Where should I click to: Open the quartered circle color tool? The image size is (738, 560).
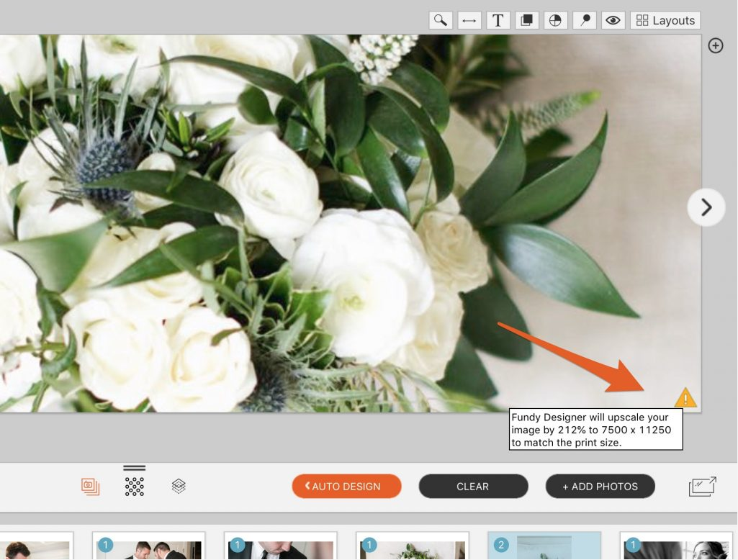(555, 20)
